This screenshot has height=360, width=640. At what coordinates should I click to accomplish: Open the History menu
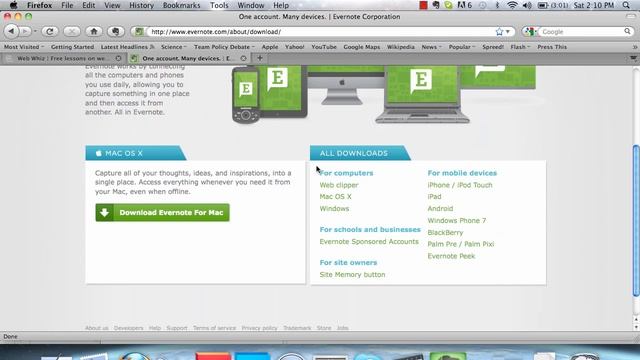141,5
